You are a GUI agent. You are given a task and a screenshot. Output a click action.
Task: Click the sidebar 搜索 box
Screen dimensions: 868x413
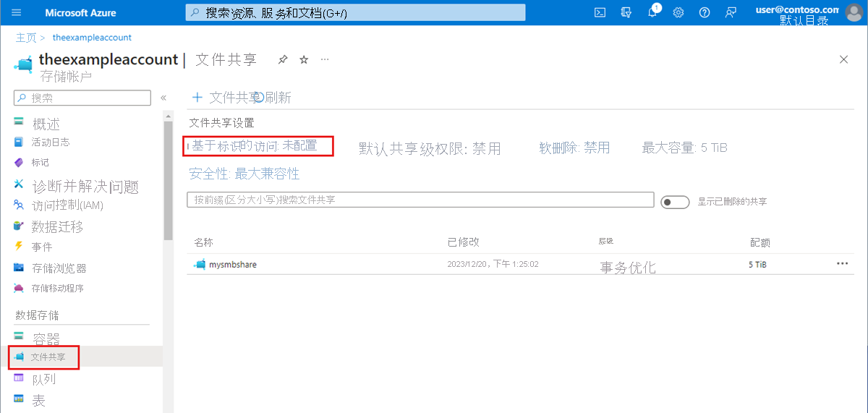click(x=81, y=98)
